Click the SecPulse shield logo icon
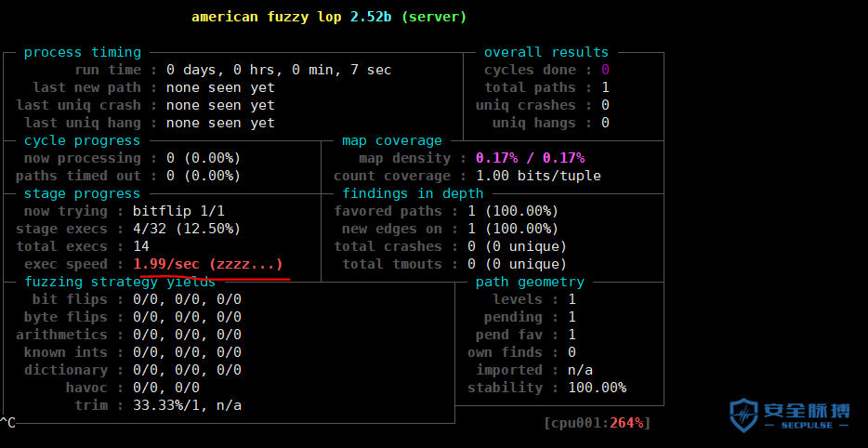Viewport: 868px width, 448px height. (x=744, y=415)
